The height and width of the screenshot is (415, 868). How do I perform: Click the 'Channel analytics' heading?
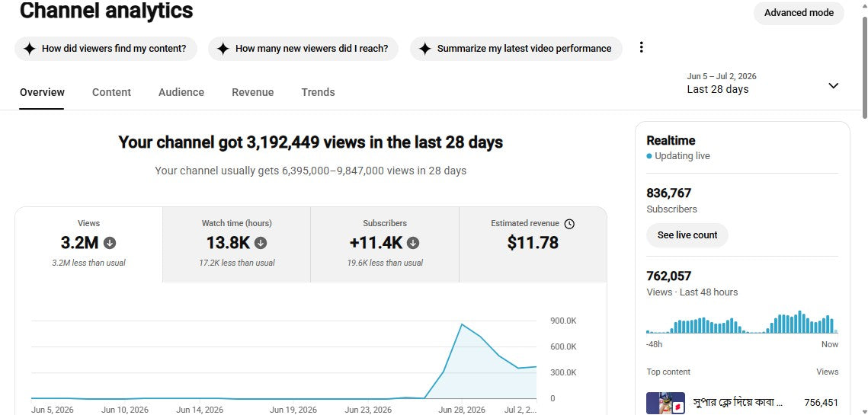[106, 11]
